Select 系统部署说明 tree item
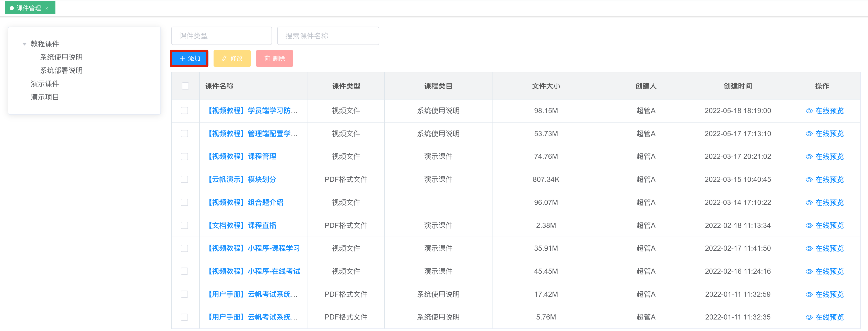Screen dimensions: 868x331 61,70
